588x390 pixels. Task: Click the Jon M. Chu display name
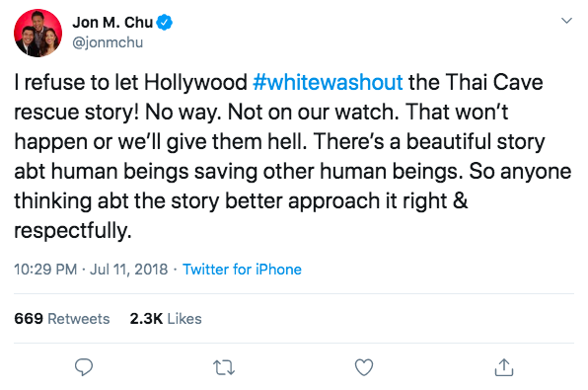point(112,22)
